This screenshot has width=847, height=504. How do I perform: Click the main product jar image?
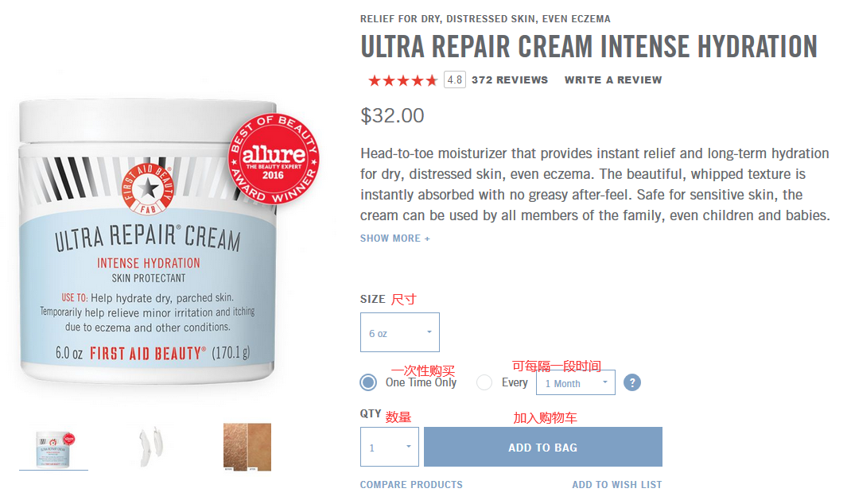pyautogui.click(x=147, y=242)
